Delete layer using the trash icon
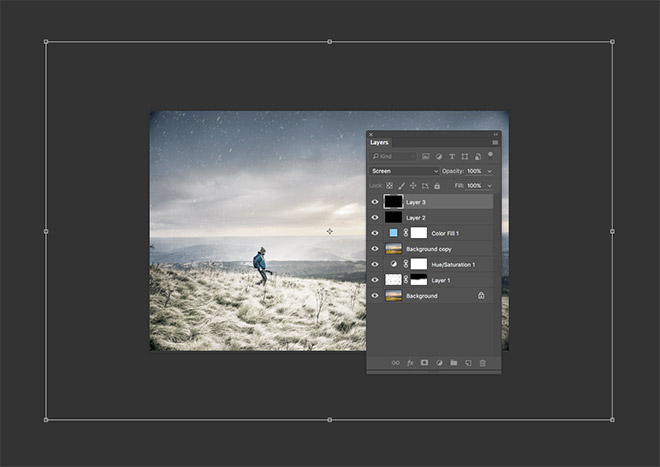 [482, 363]
